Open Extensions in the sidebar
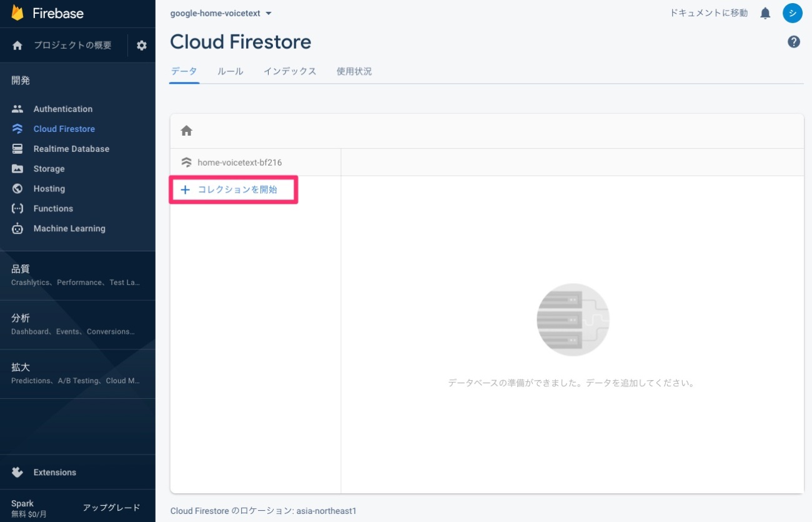The image size is (812, 522). click(55, 473)
